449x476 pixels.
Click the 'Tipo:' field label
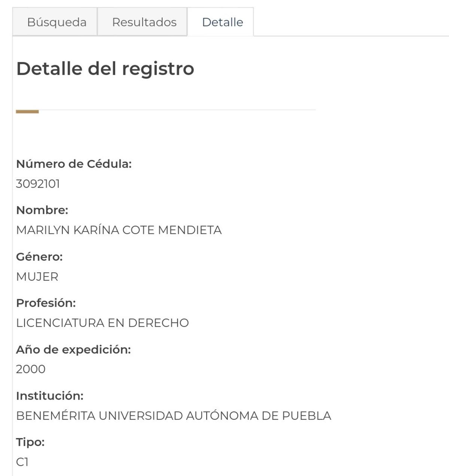(x=30, y=442)
